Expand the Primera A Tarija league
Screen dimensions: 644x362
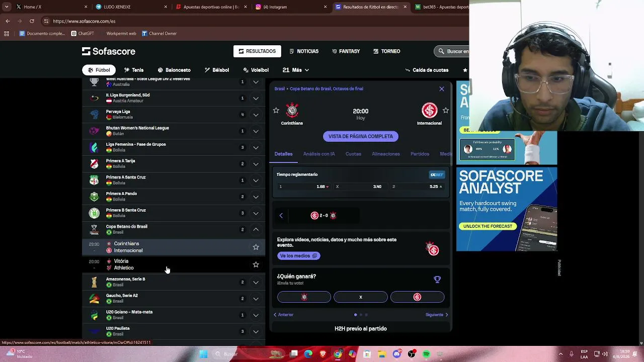click(x=256, y=164)
